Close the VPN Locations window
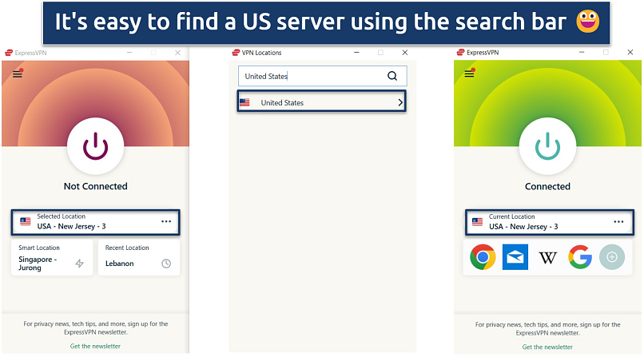 point(404,53)
